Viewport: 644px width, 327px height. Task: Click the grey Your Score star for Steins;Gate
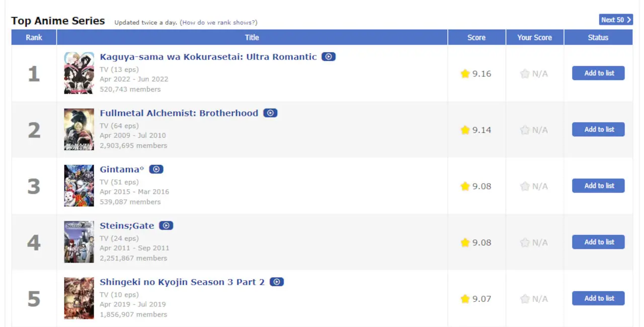(x=525, y=243)
